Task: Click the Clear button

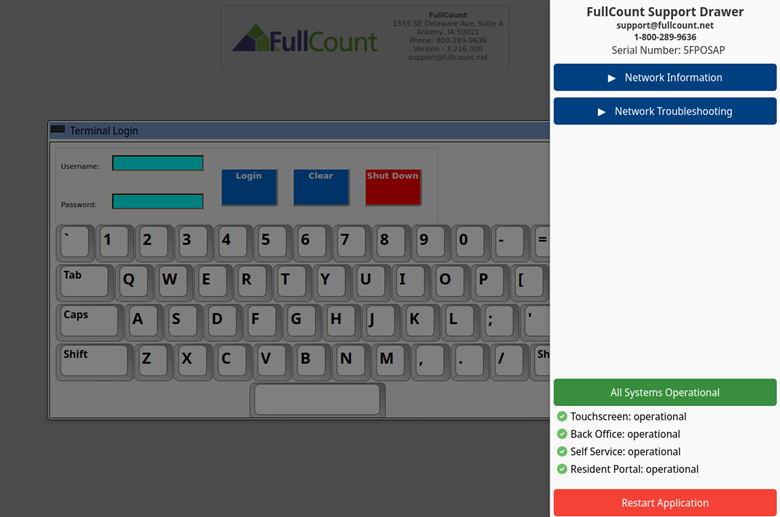Action: tap(321, 187)
